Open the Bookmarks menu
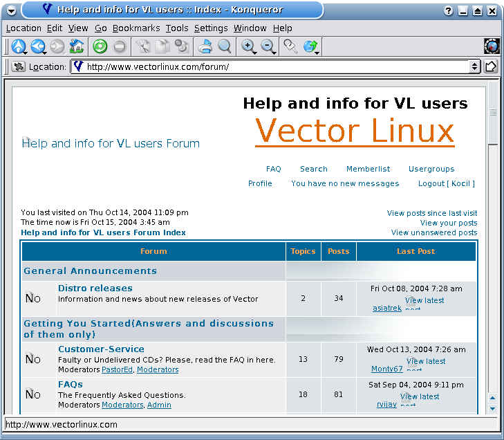This screenshot has width=504, height=440. pos(136,28)
